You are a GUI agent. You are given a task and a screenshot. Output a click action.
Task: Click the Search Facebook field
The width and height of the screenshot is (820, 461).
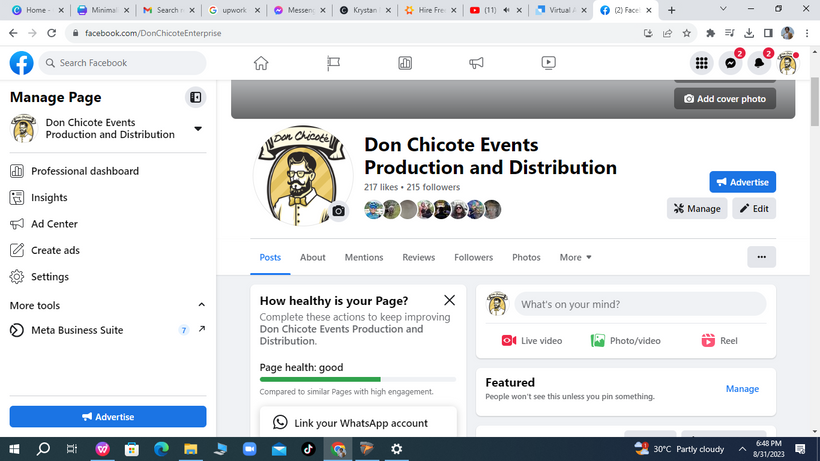click(122, 63)
